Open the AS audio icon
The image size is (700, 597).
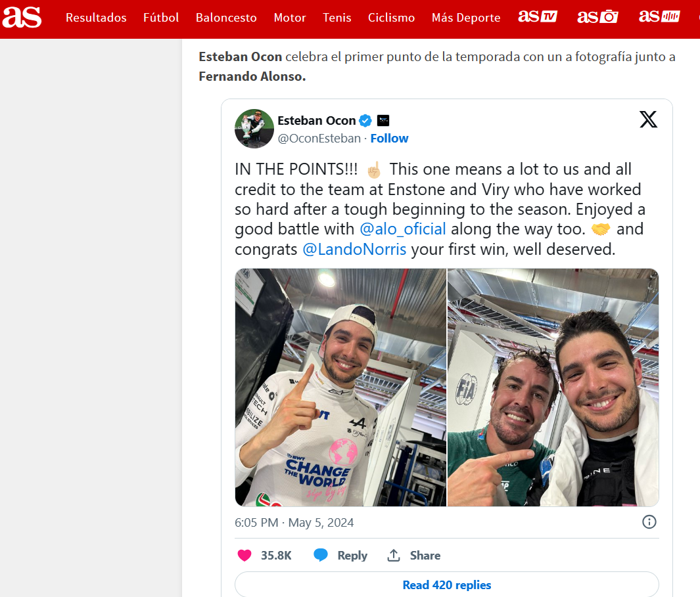click(659, 16)
